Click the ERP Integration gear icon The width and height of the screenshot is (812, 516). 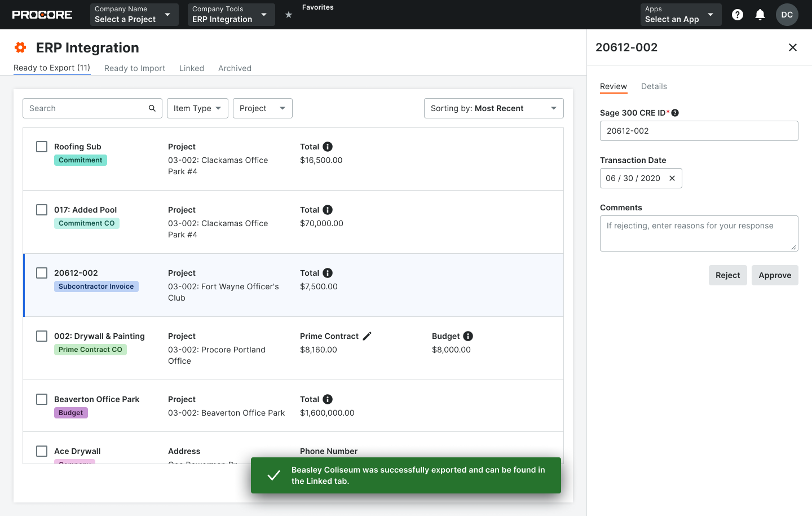click(20, 47)
